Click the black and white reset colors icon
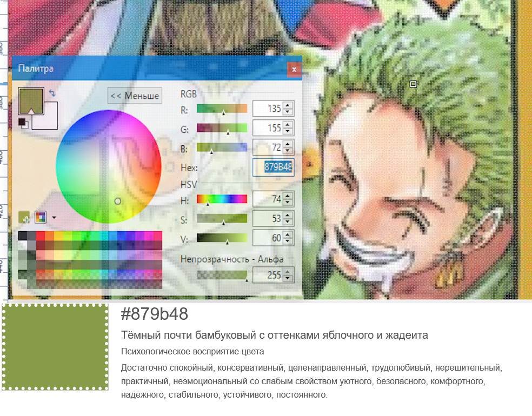The height and width of the screenshot is (416, 532). pos(23,123)
